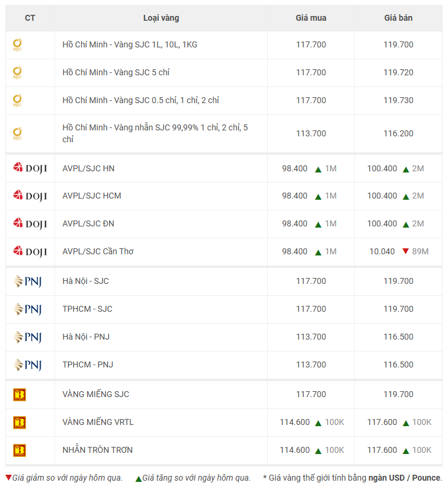Select the AVPL/SJC HCM row label
This screenshot has height=486, width=448.
tap(92, 196)
